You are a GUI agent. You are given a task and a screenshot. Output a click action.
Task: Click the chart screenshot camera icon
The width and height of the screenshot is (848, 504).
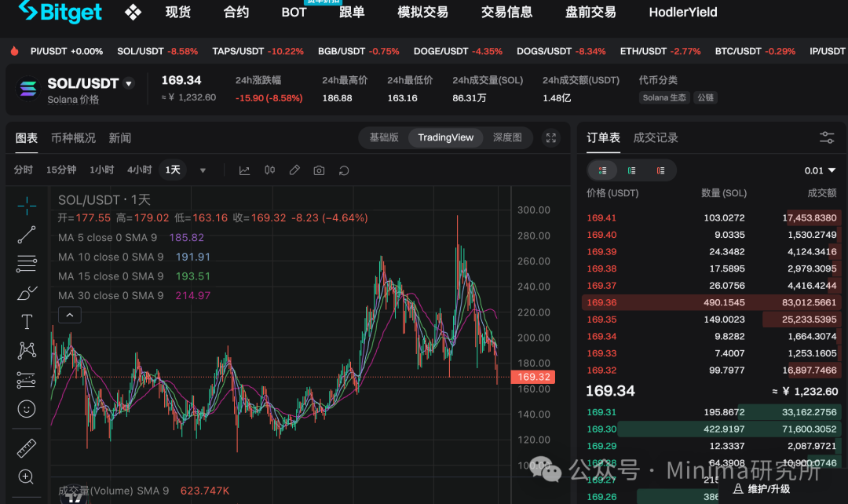(319, 170)
